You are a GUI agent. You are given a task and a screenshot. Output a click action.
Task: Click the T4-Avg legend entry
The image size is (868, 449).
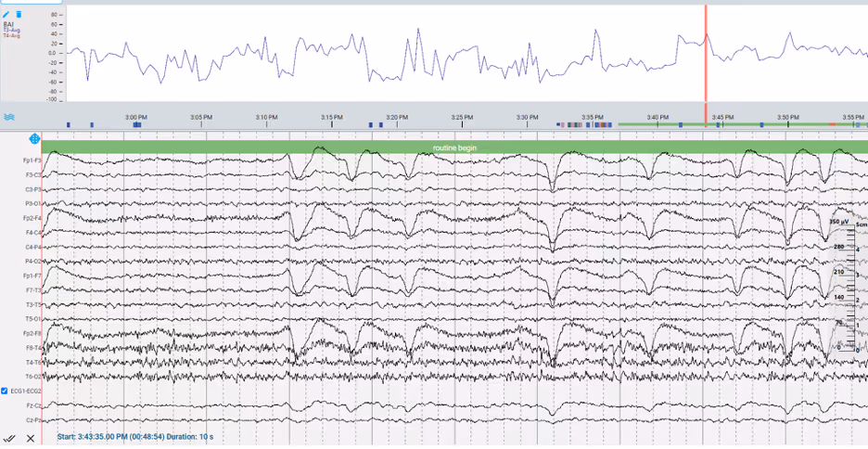(12, 35)
